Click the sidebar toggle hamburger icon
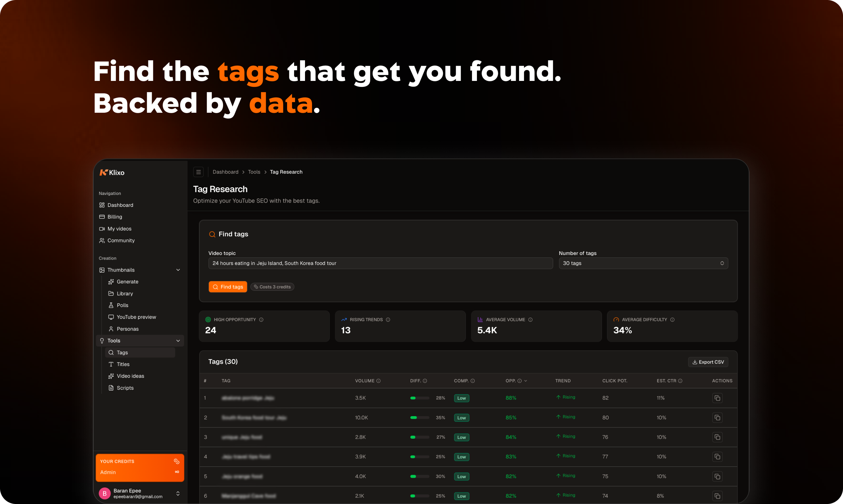 click(198, 172)
